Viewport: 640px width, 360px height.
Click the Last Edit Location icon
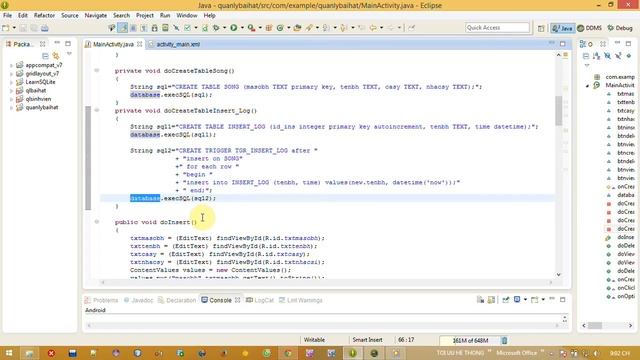click(x=362, y=28)
